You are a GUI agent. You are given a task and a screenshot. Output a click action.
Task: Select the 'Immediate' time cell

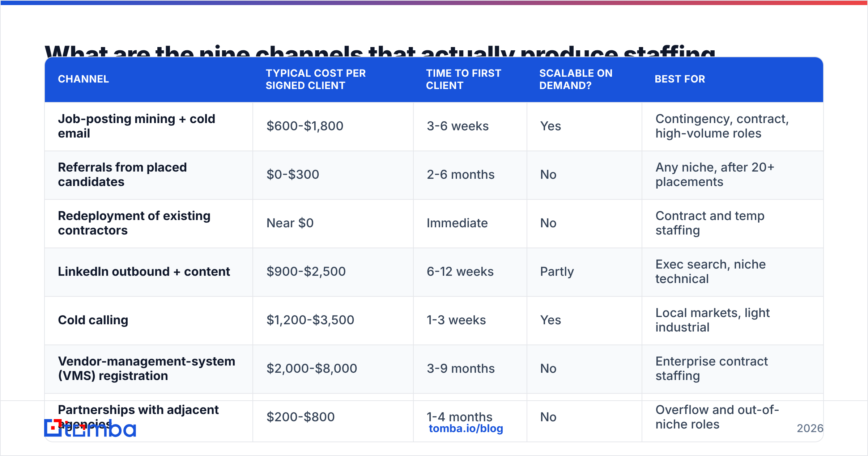coord(470,223)
